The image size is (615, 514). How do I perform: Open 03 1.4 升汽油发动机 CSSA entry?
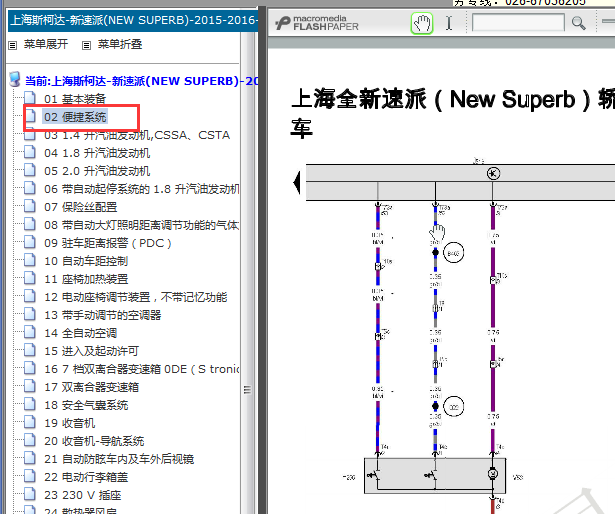pyautogui.click(x=137, y=135)
